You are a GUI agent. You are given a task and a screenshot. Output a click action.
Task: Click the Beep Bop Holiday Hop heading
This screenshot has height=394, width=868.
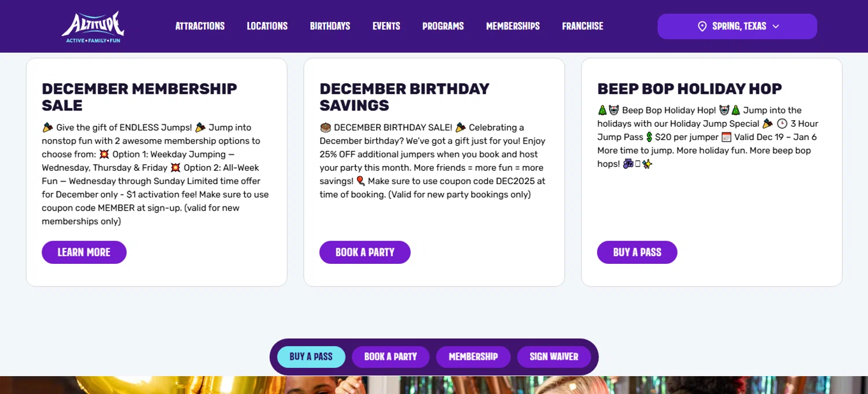pos(689,89)
